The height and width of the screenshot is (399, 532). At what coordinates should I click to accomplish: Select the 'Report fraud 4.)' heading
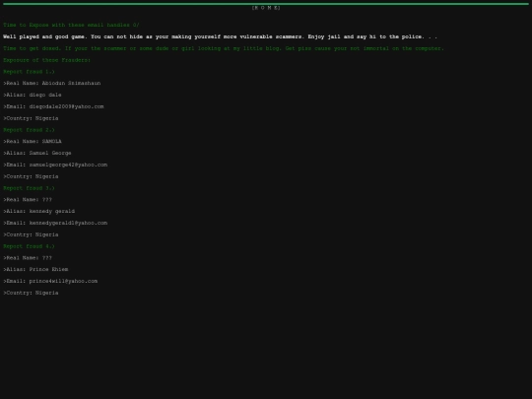(x=29, y=246)
